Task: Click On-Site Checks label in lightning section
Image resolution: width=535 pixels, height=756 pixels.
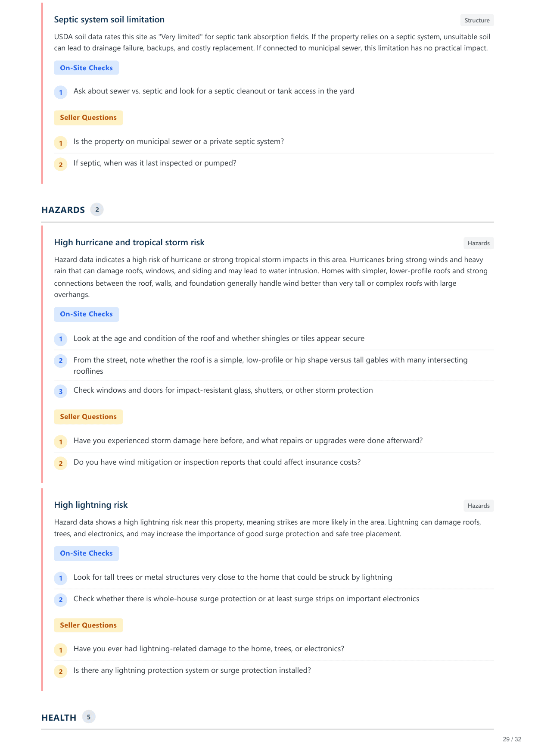Action: click(x=86, y=553)
